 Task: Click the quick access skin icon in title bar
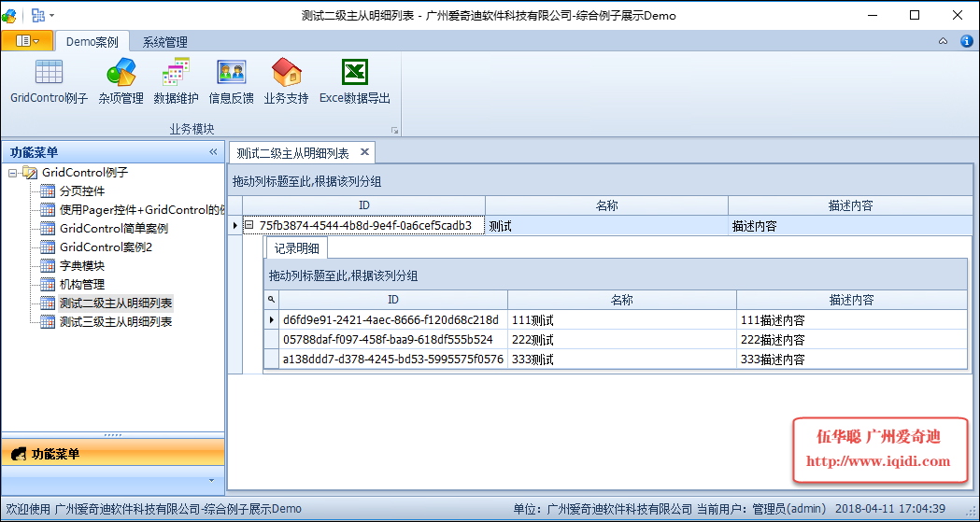point(37,15)
